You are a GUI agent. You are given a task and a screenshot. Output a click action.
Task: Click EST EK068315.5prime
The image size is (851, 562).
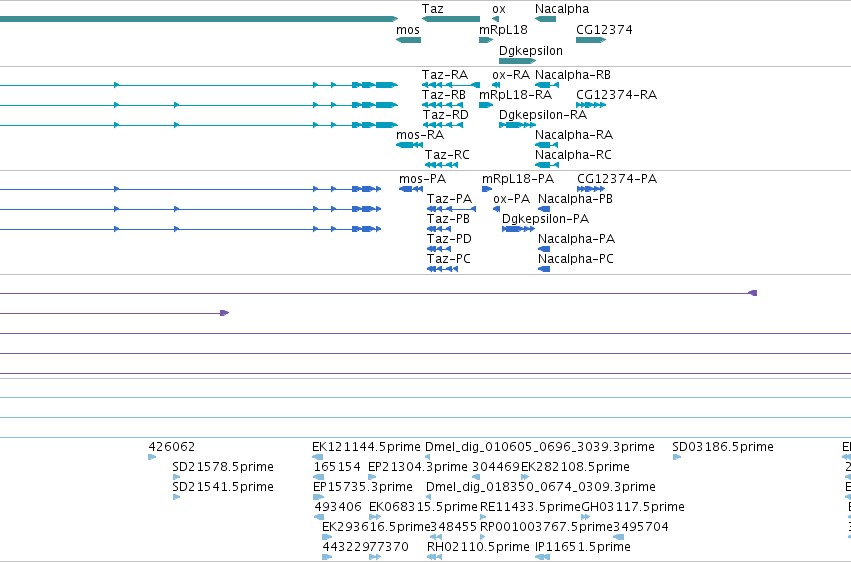click(423, 507)
